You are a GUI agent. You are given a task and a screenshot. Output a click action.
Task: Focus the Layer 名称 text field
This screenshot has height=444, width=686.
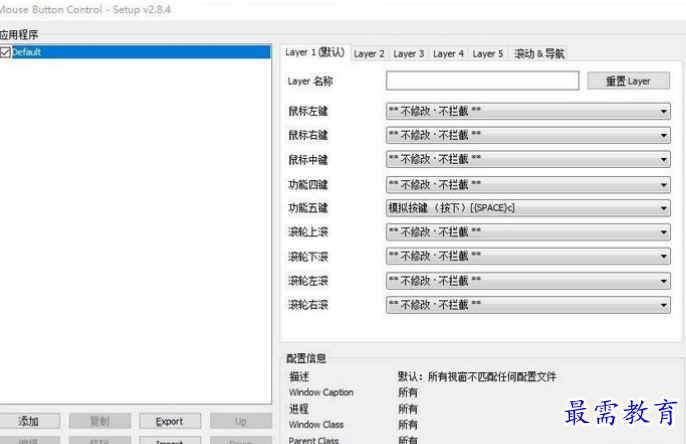point(483,81)
